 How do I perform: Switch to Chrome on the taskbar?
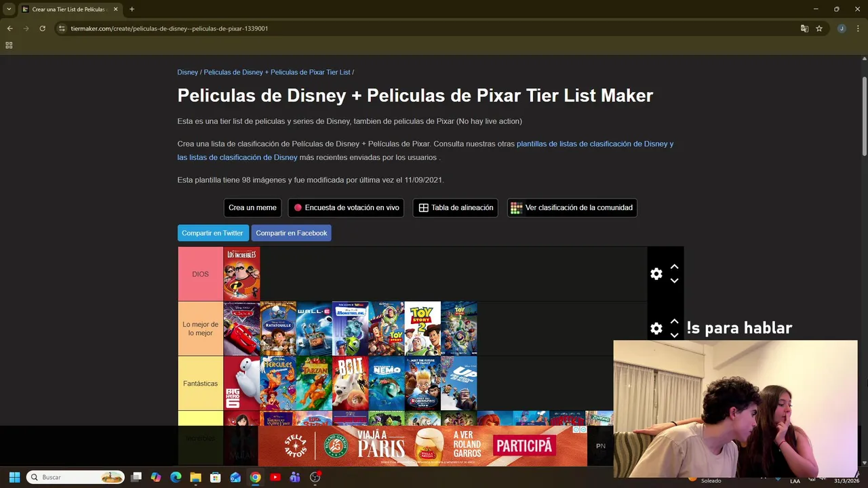255,477
